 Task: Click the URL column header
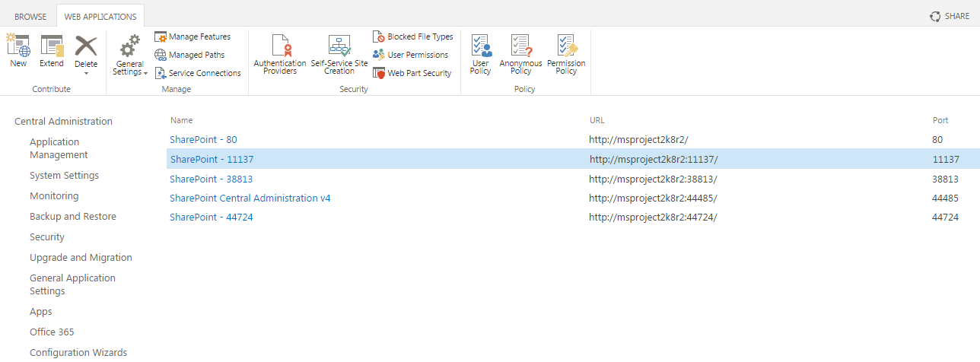point(597,120)
